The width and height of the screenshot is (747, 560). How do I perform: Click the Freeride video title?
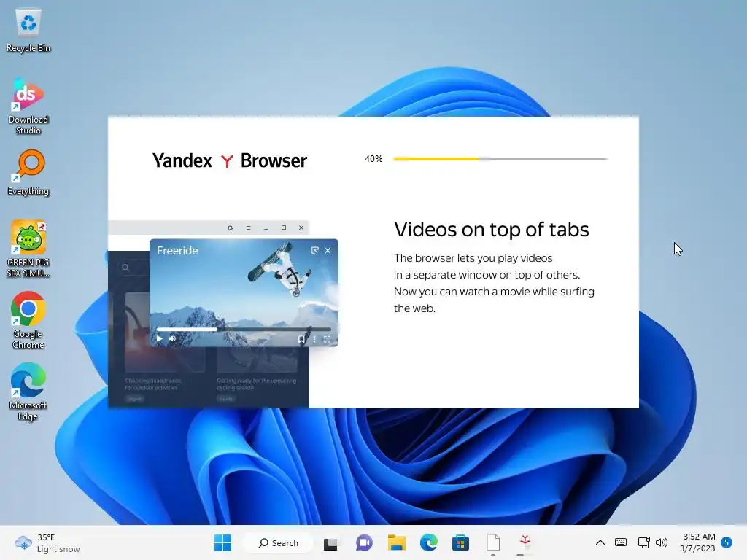click(x=177, y=251)
